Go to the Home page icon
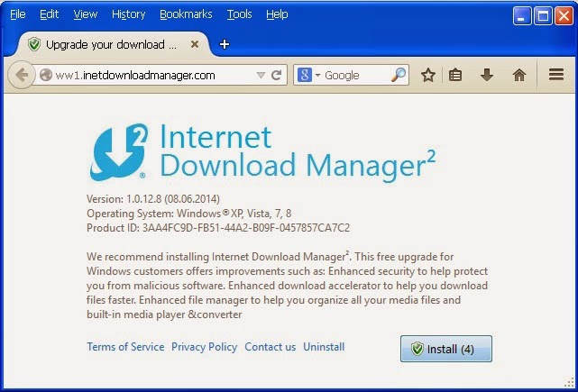 pyautogui.click(x=519, y=75)
